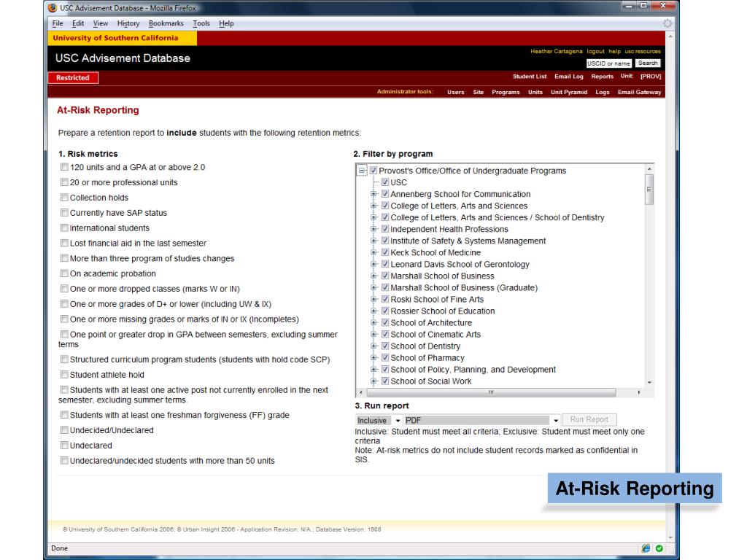Open Unit Pyramid administrator tool

tap(569, 92)
